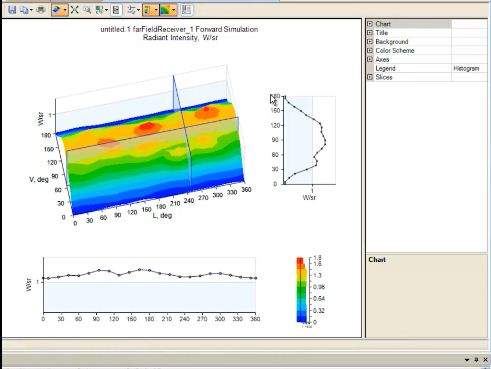This screenshot has width=491, height=369.
Task: Toggle the rainbow color legend button
Action: pos(148,10)
